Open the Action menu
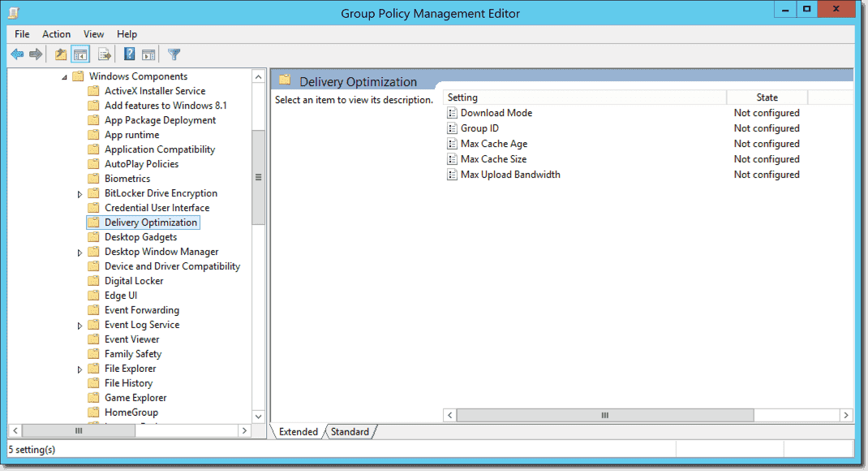 coord(57,34)
